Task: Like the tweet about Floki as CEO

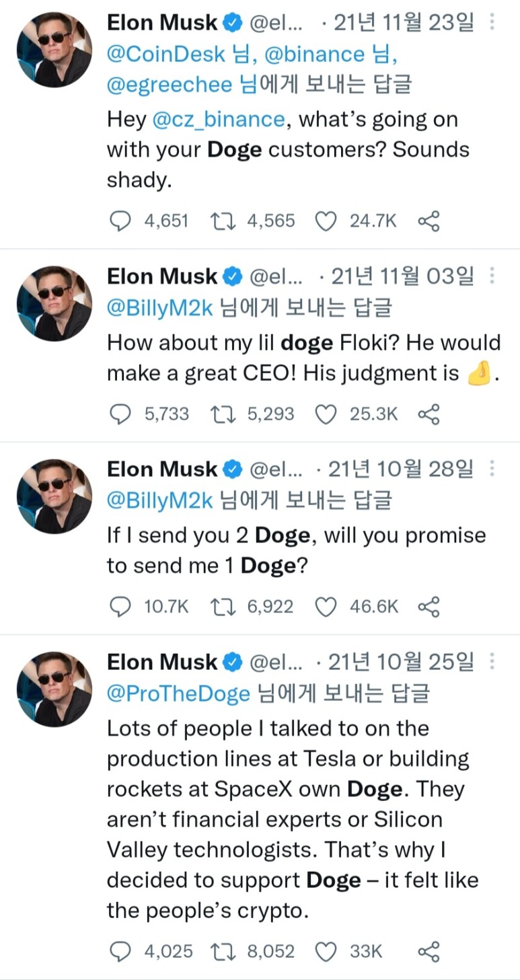Action: click(326, 414)
